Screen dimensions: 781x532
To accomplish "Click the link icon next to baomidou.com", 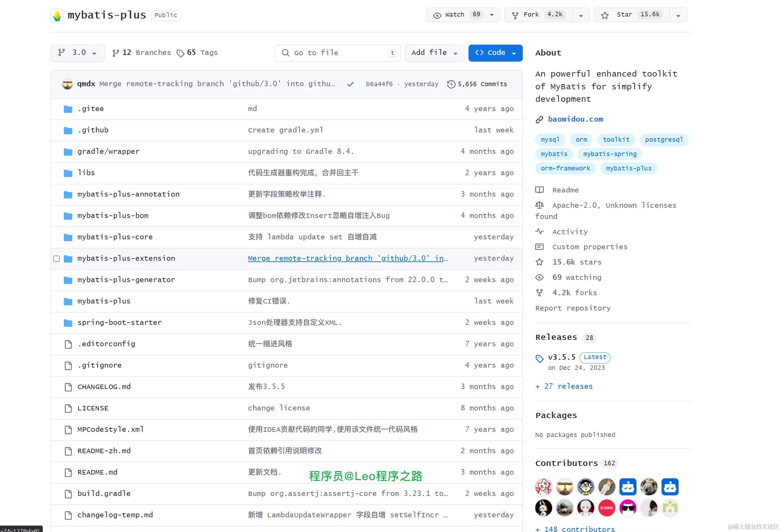I will tap(539, 119).
